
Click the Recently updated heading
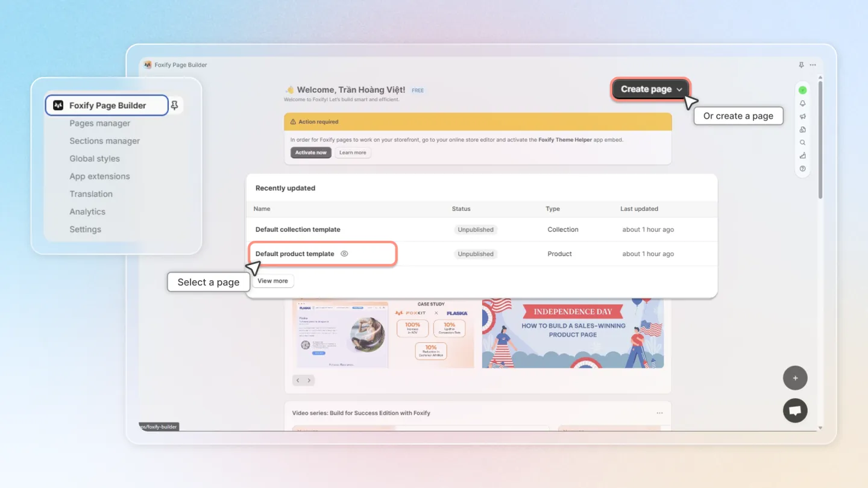point(285,188)
